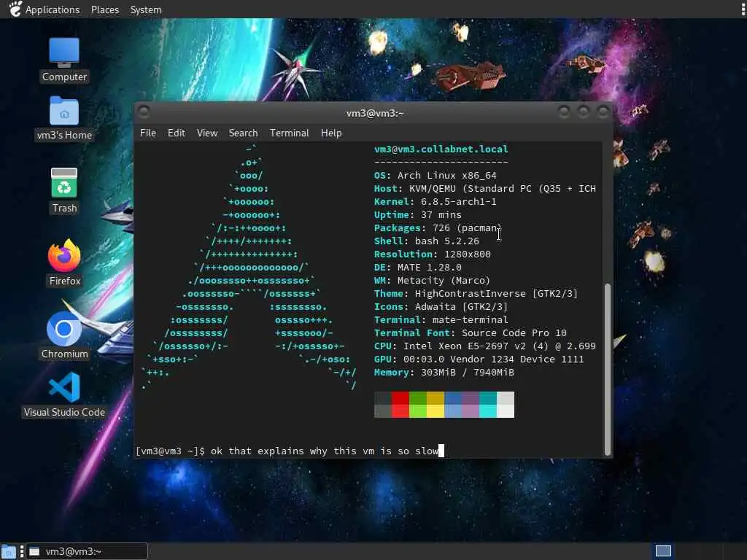The width and height of the screenshot is (747, 560).
Task: Click the workspace switcher in bottom panel
Action: pyautogui.click(x=662, y=551)
